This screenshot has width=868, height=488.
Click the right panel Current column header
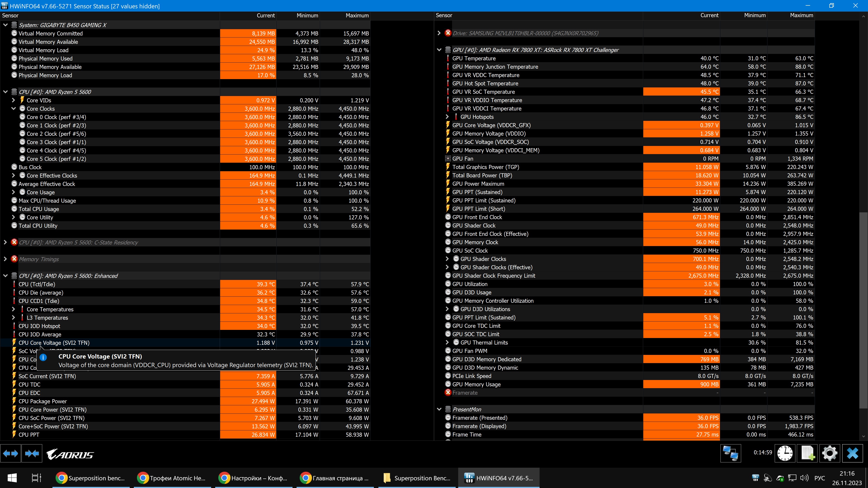[x=709, y=16]
